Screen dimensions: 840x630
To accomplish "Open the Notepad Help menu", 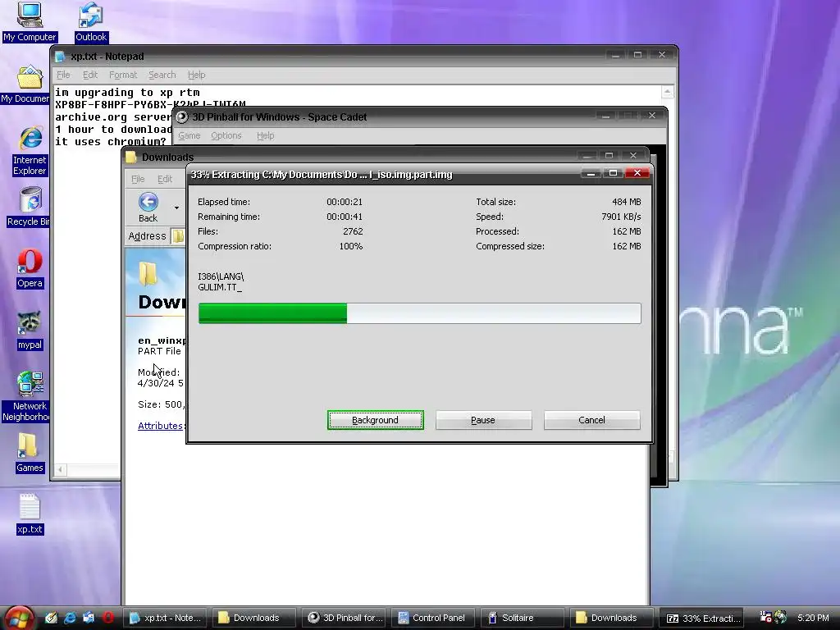I will pyautogui.click(x=197, y=75).
